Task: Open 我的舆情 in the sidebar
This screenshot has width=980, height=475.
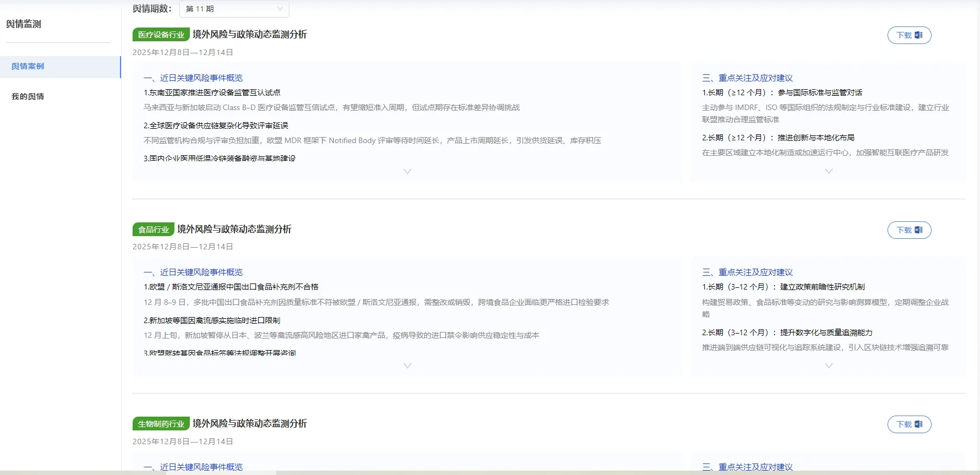Action: point(28,96)
